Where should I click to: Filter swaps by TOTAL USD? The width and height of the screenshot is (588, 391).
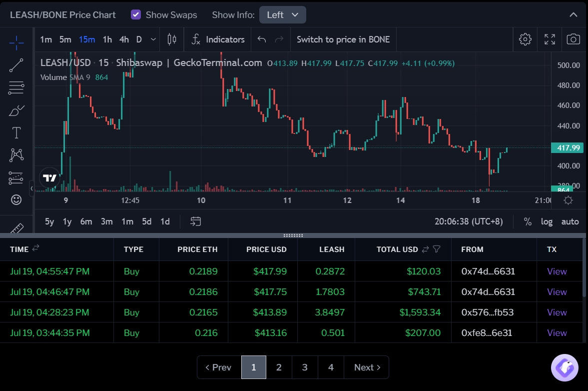pyautogui.click(x=437, y=249)
